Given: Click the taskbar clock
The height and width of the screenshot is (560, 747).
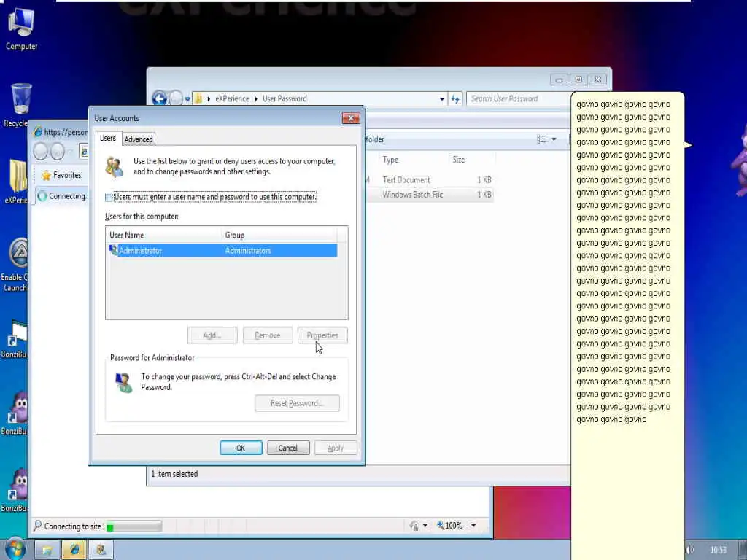Looking at the screenshot, I should (719, 551).
